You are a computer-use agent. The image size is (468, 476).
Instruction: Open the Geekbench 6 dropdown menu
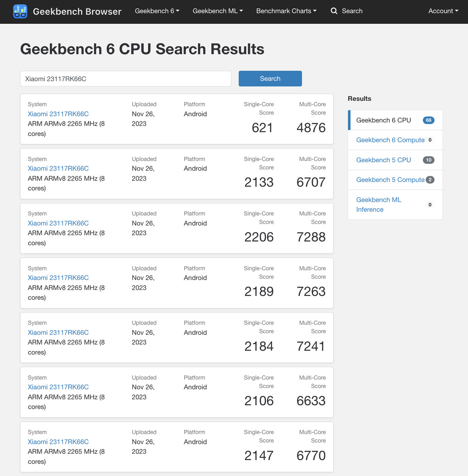pyautogui.click(x=157, y=11)
